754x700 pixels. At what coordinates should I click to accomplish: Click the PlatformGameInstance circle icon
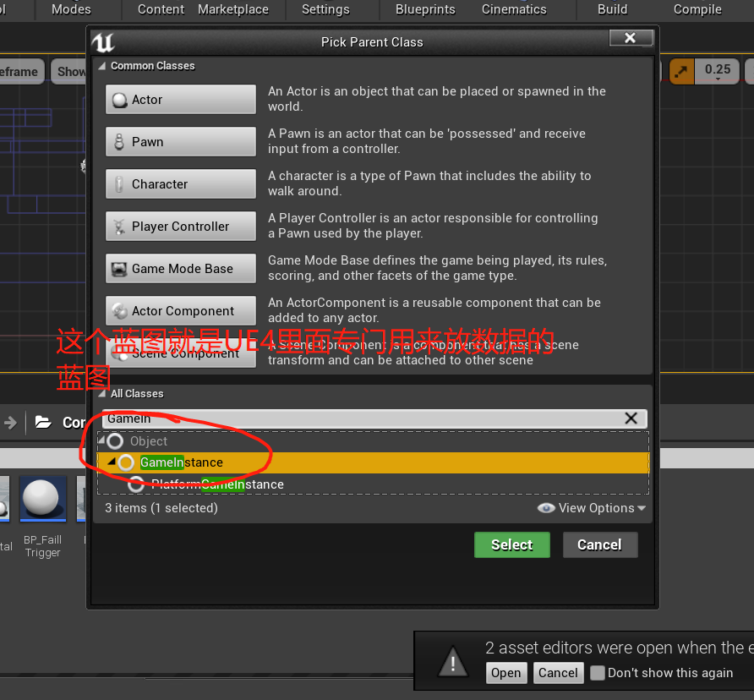pos(136,484)
